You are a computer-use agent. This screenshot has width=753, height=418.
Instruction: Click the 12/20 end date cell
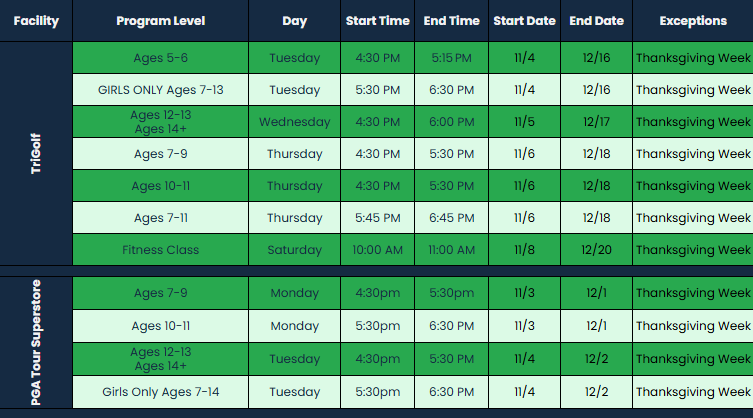point(596,250)
